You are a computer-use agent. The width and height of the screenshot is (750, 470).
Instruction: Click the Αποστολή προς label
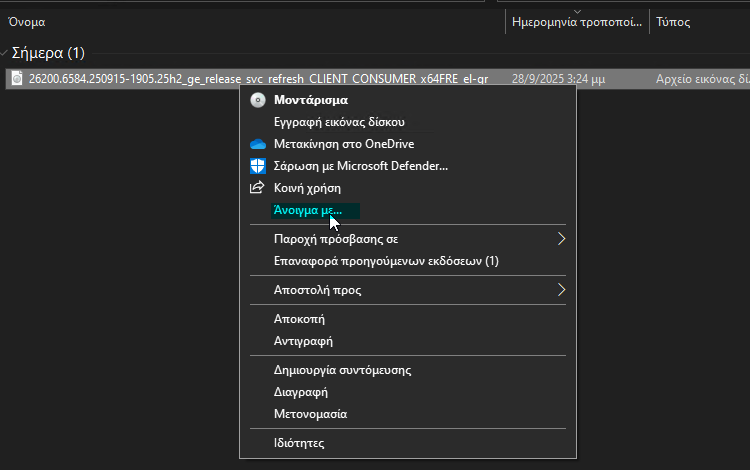[317, 290]
